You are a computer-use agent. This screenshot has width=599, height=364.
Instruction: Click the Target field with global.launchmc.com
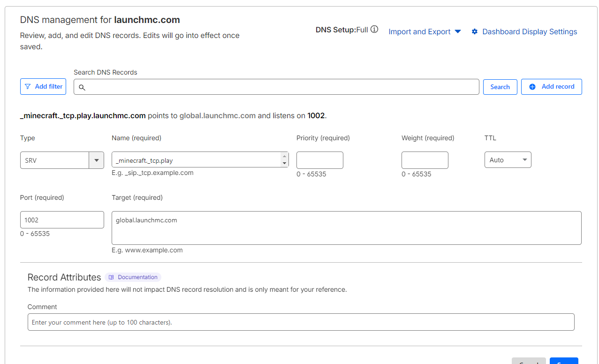point(346,228)
